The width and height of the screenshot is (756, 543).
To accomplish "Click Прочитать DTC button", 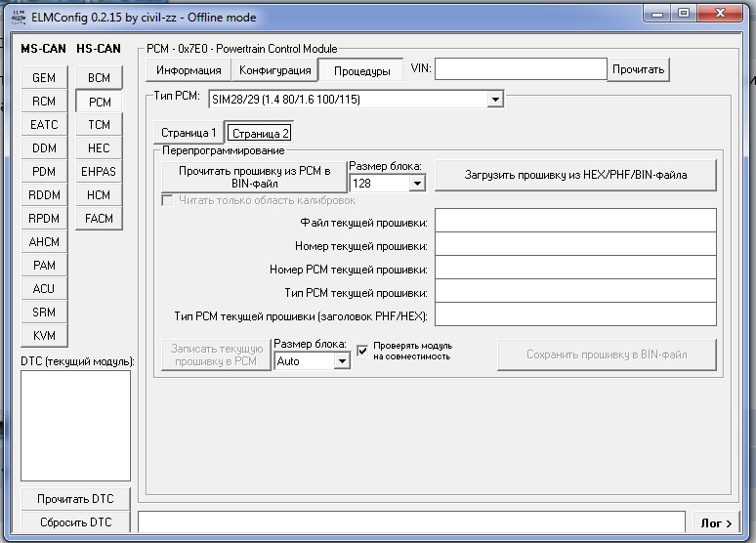I will point(75,499).
